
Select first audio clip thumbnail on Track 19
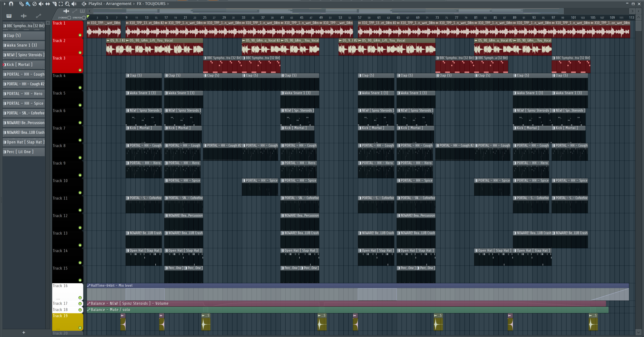pos(123,322)
